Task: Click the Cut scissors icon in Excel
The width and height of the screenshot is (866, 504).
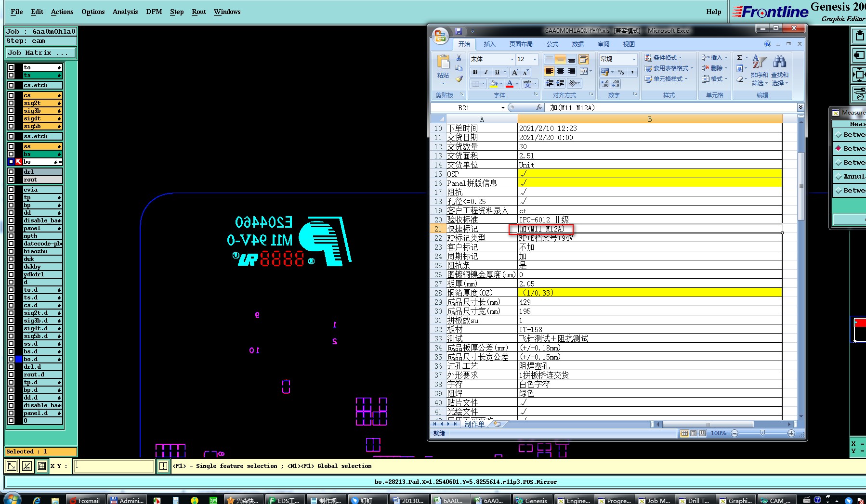Action: point(459,58)
